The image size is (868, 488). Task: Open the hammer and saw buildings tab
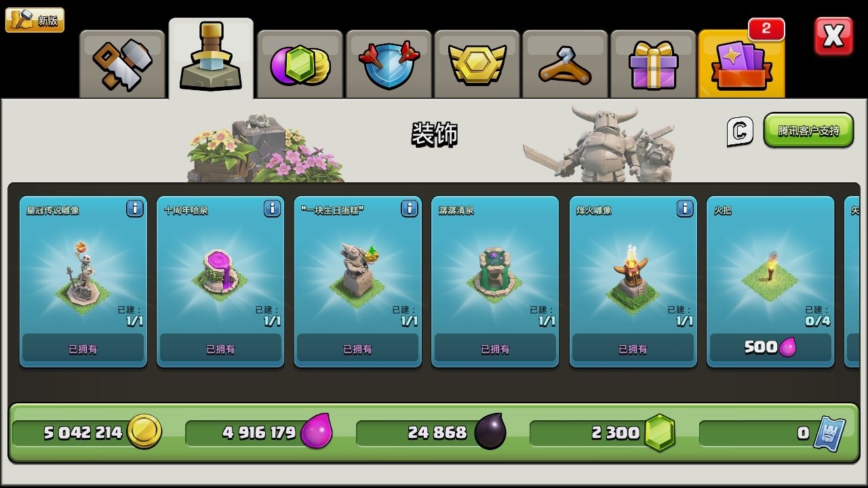pos(123,64)
